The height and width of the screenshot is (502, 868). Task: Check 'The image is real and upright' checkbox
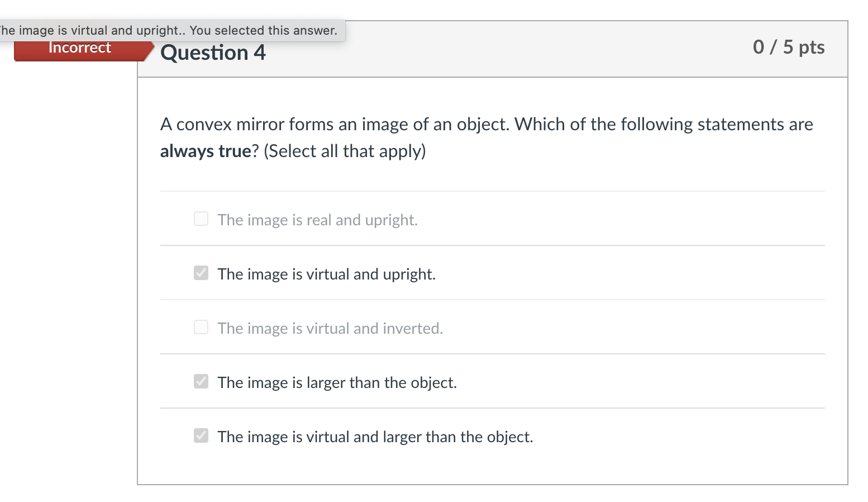(x=201, y=219)
